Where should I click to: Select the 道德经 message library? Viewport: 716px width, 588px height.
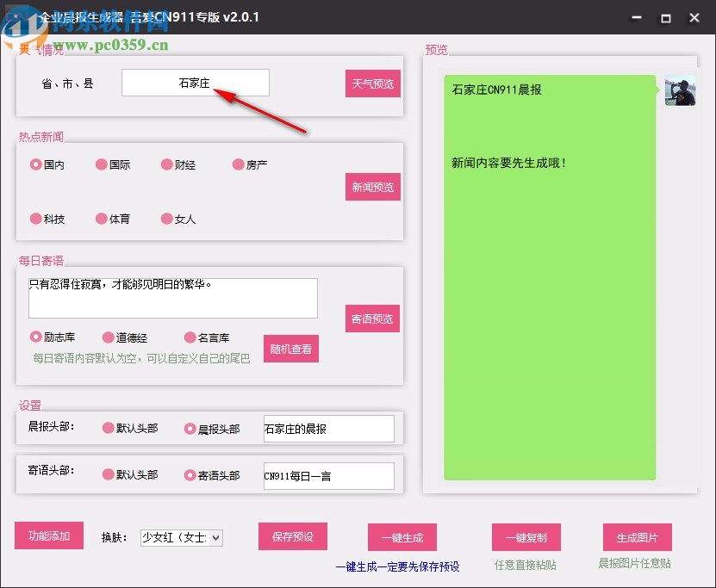[x=105, y=337]
